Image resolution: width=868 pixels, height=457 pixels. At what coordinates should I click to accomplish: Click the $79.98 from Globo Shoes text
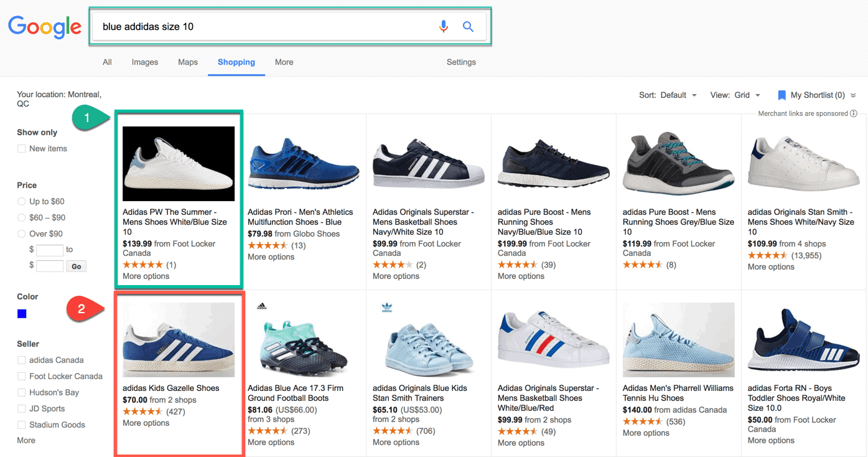pyautogui.click(x=294, y=234)
